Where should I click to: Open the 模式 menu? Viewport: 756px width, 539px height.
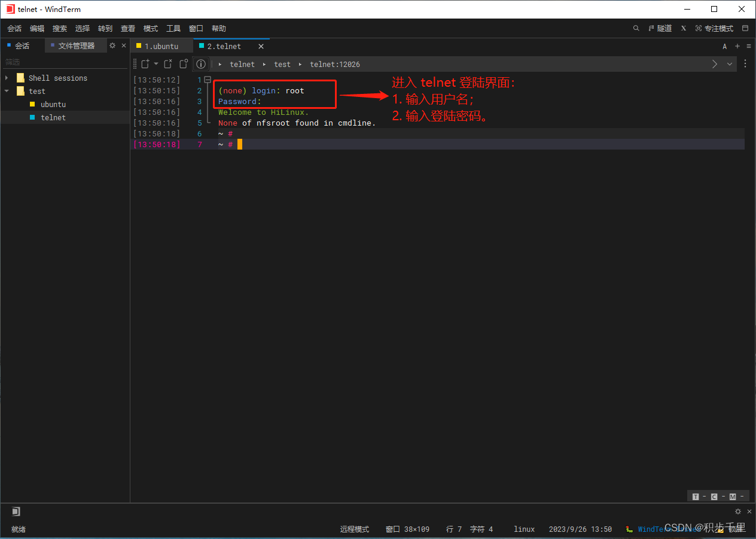pyautogui.click(x=151, y=28)
